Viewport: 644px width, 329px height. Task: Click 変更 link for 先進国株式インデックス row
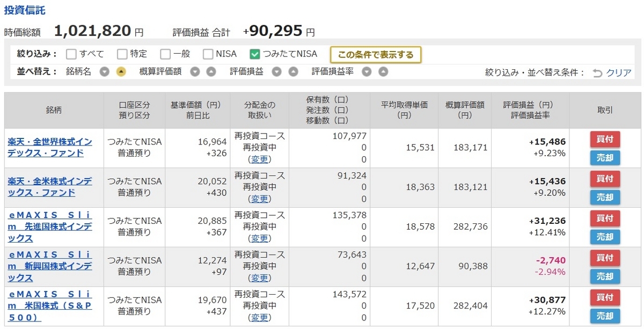tap(260, 238)
